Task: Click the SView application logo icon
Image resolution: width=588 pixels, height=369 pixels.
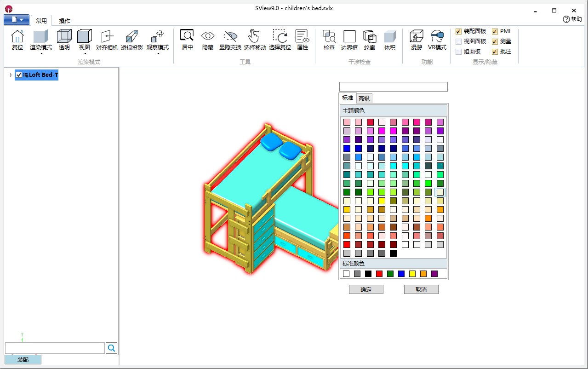Action: click(x=9, y=9)
